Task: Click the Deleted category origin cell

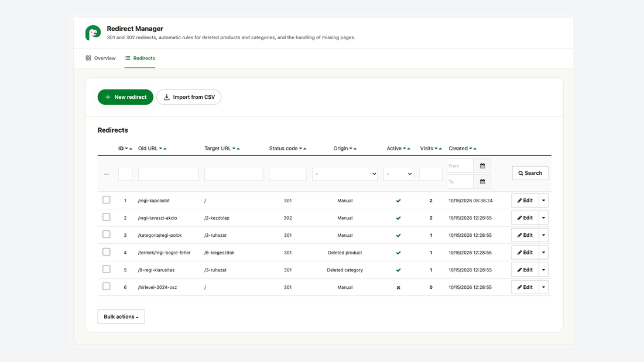Action: click(345, 270)
